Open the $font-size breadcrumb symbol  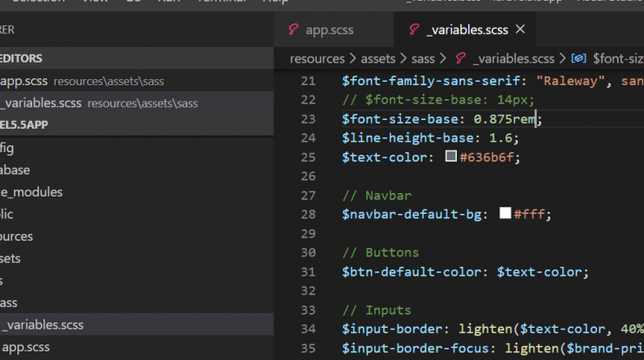coord(618,59)
